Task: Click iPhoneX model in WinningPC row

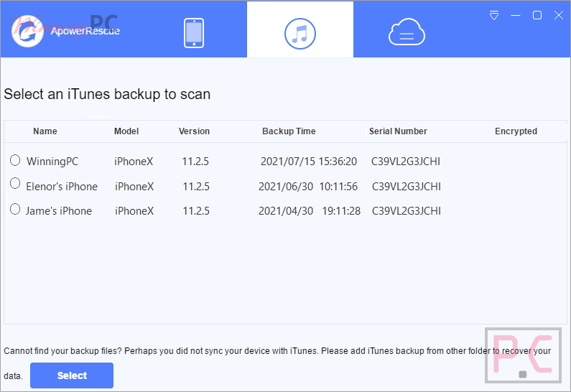Action: tap(134, 162)
